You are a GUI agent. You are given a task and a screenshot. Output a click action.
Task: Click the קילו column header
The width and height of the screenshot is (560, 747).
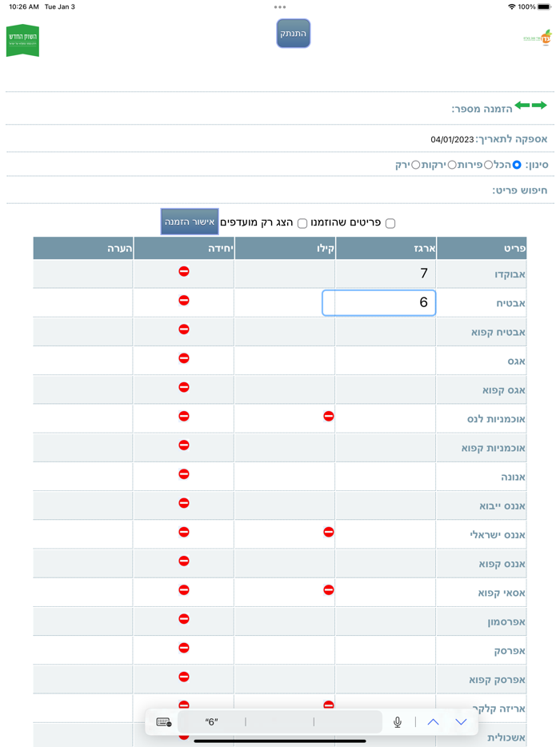click(285, 248)
